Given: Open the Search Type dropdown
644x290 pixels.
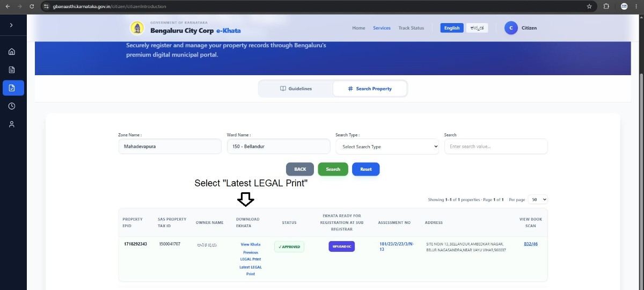Looking at the screenshot, I should 387,147.
